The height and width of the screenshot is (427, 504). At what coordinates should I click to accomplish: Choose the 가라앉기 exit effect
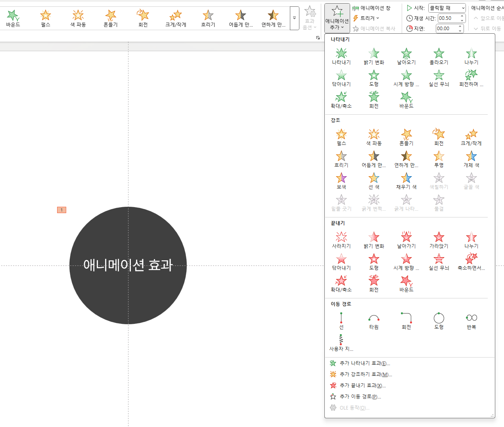pos(439,240)
